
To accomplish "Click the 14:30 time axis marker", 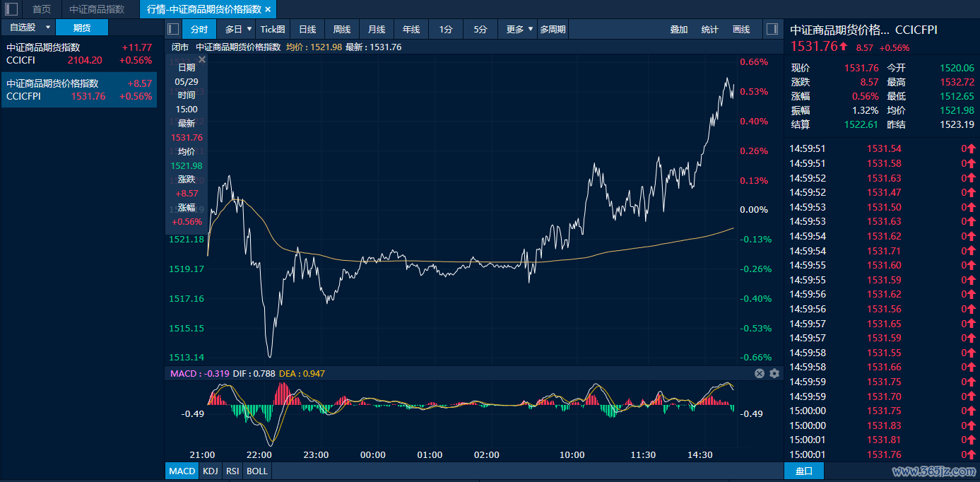I will click(699, 454).
